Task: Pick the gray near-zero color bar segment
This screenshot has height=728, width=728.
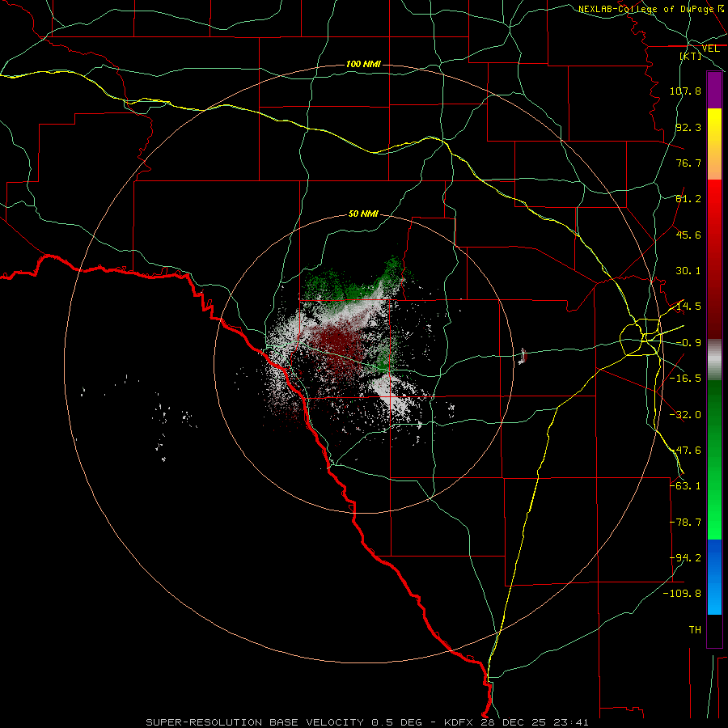Action: [714, 359]
